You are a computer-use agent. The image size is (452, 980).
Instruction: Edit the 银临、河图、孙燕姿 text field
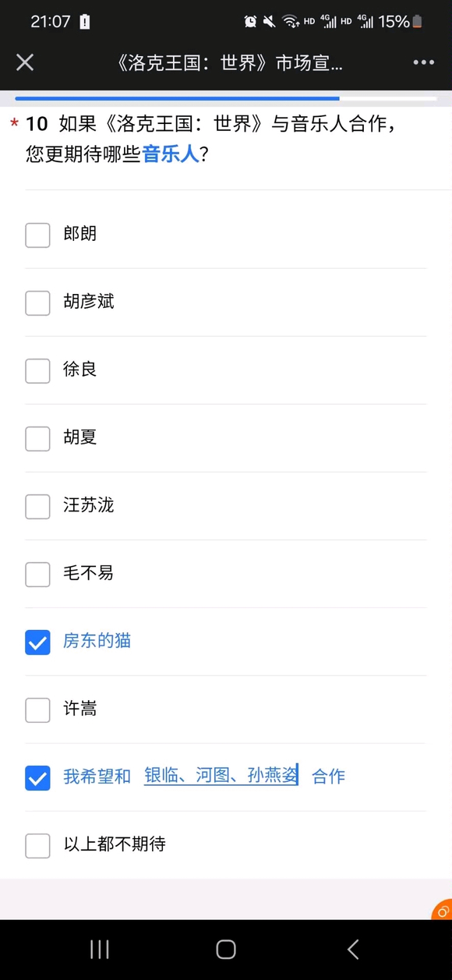(221, 776)
